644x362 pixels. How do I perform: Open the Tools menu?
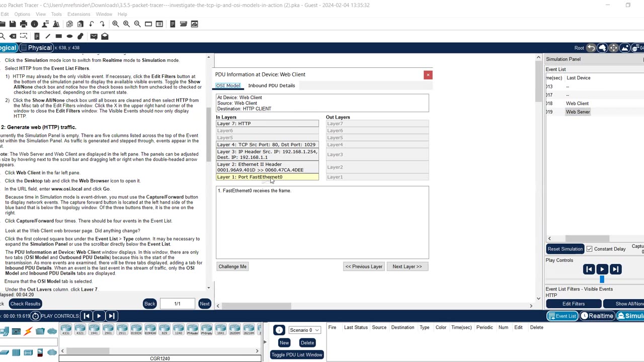56,14
